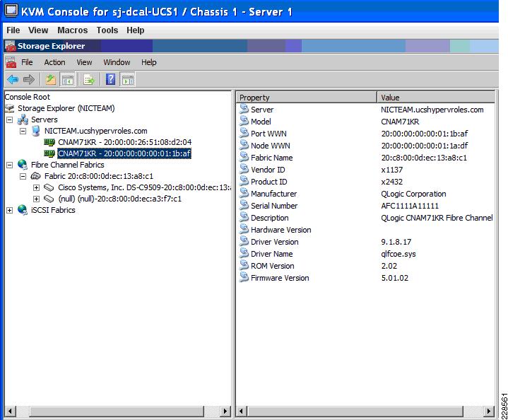508x420 pixels.
Task: Click the KVM Console title bar icon
Action: 11,11
